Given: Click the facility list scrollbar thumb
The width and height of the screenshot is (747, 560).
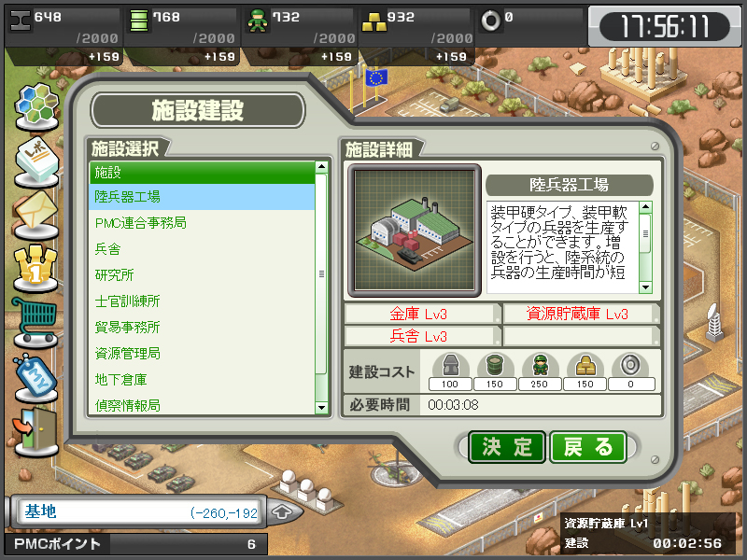Looking at the screenshot, I should click(x=321, y=274).
